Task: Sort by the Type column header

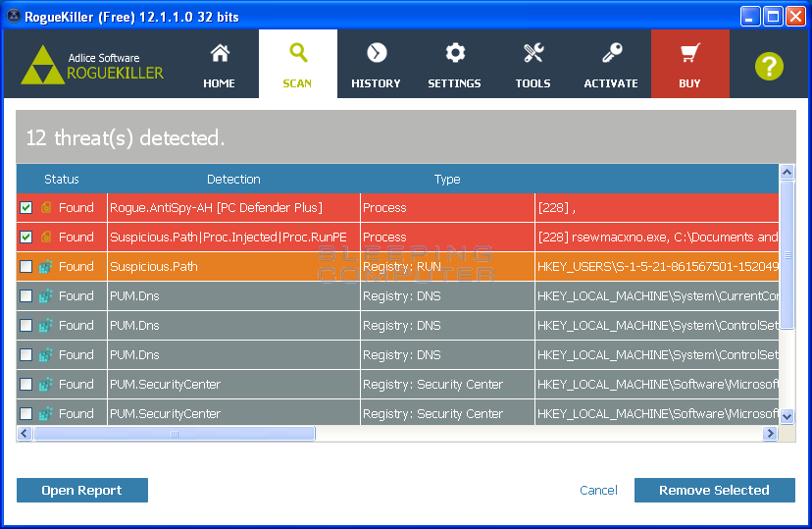Action: [x=447, y=180]
